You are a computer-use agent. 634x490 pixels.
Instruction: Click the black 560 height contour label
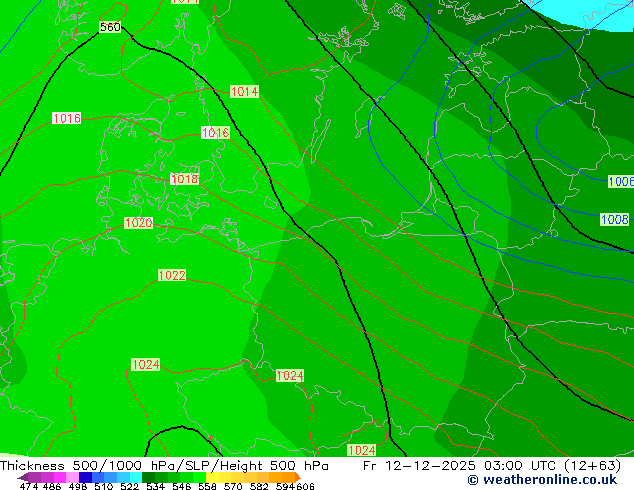(110, 27)
